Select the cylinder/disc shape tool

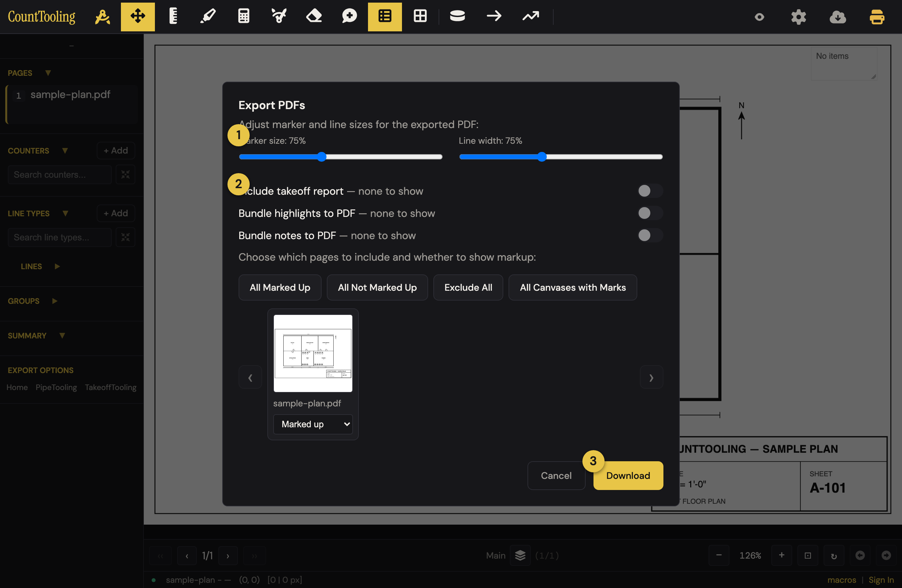coord(457,16)
